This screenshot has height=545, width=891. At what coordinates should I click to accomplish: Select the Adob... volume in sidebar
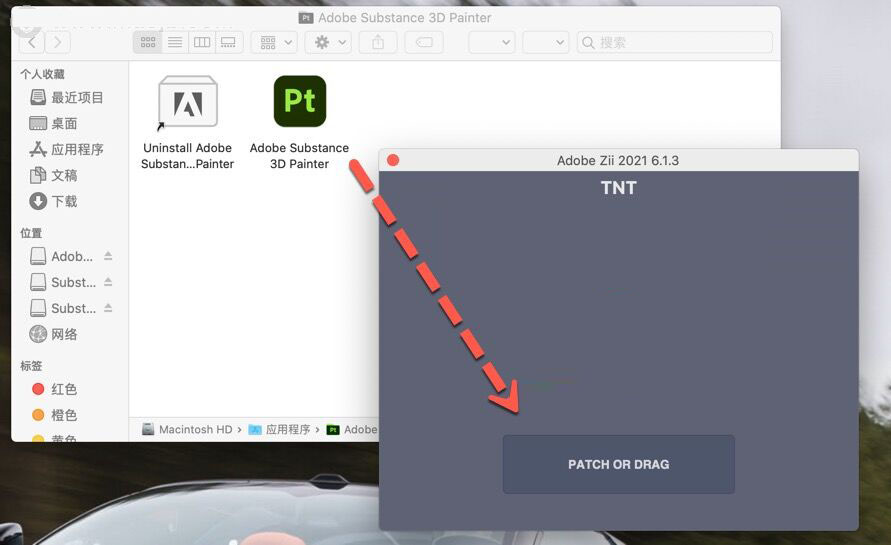pos(61,256)
